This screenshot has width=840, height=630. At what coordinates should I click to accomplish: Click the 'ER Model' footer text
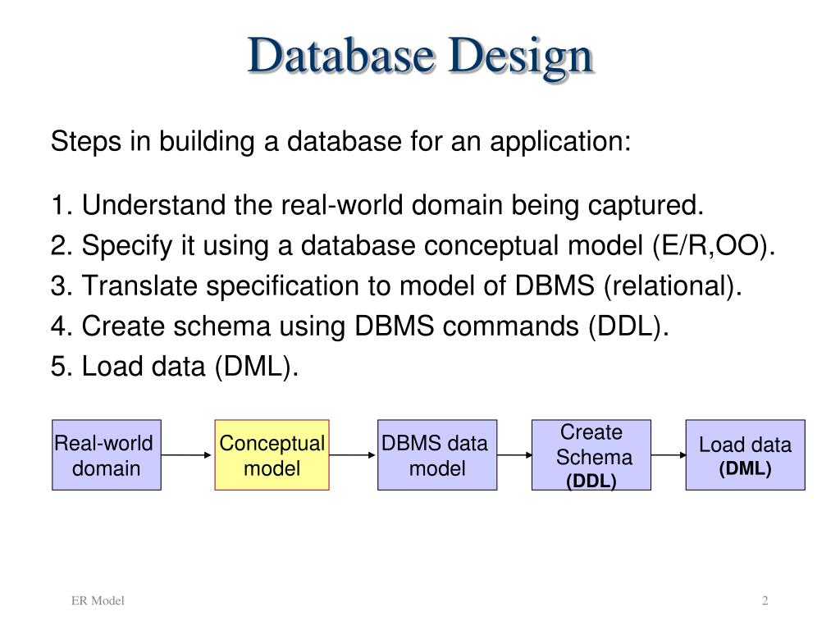tap(98, 600)
